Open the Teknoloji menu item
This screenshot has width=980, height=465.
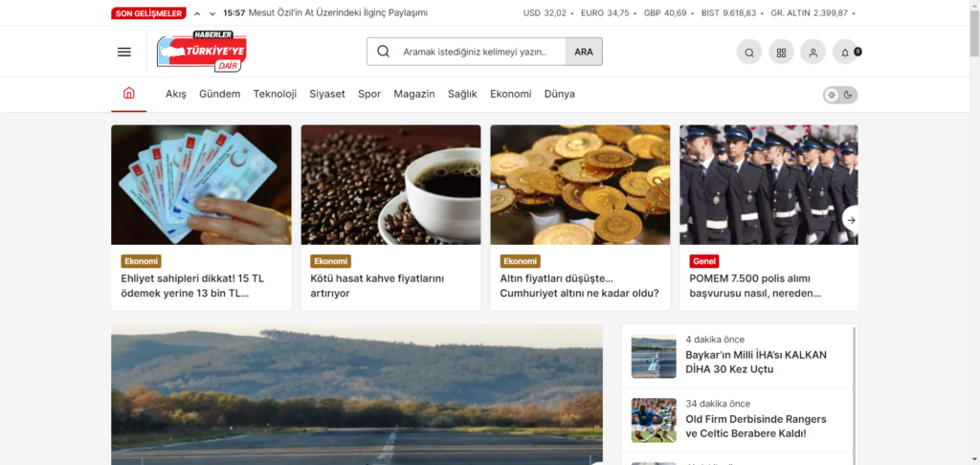(275, 94)
